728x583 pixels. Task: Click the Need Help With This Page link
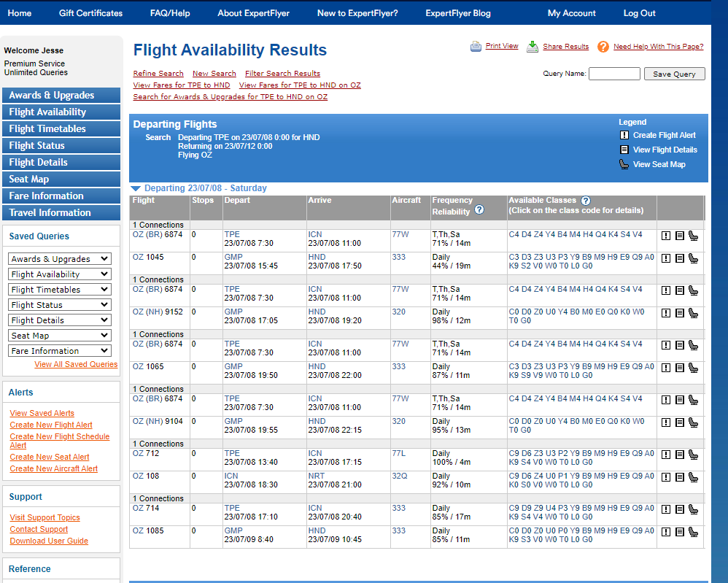(x=658, y=47)
